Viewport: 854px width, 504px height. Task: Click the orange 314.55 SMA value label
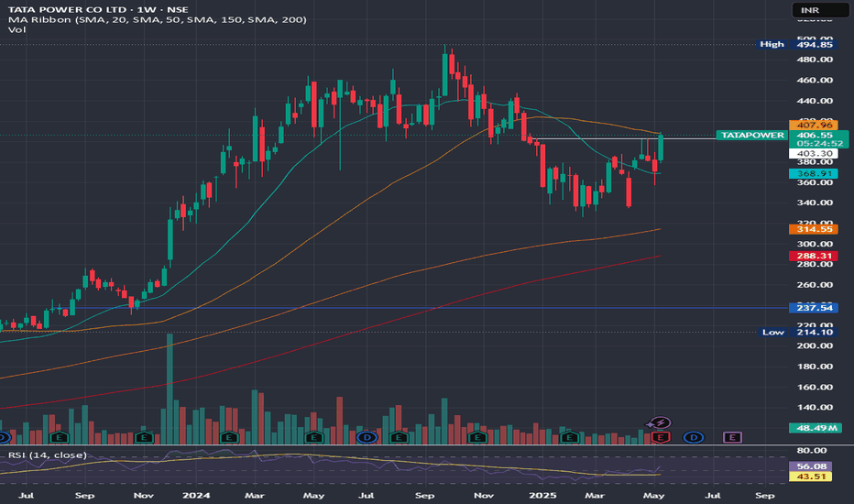[814, 229]
